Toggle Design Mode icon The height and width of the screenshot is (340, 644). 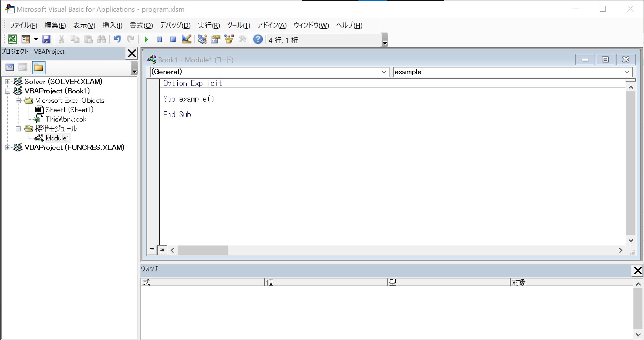pos(187,39)
